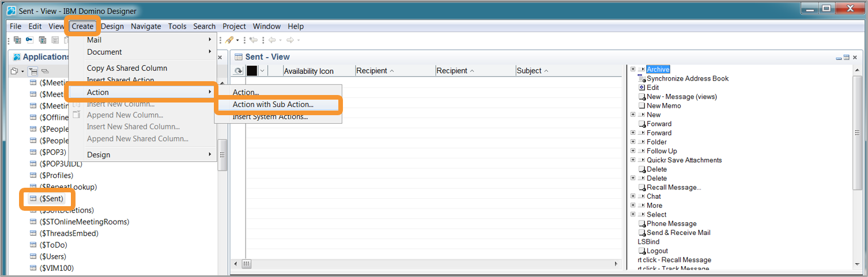Viewport: 868px width, 277px height.
Task: Select the LSBind action
Action: tap(648, 242)
